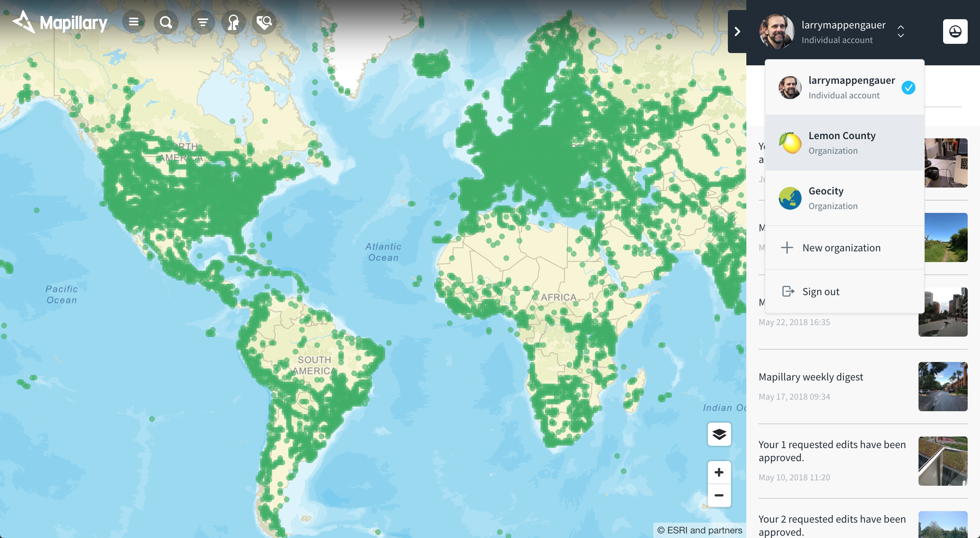Open the hamburger menu icon
The image size is (980, 538).
point(133,22)
